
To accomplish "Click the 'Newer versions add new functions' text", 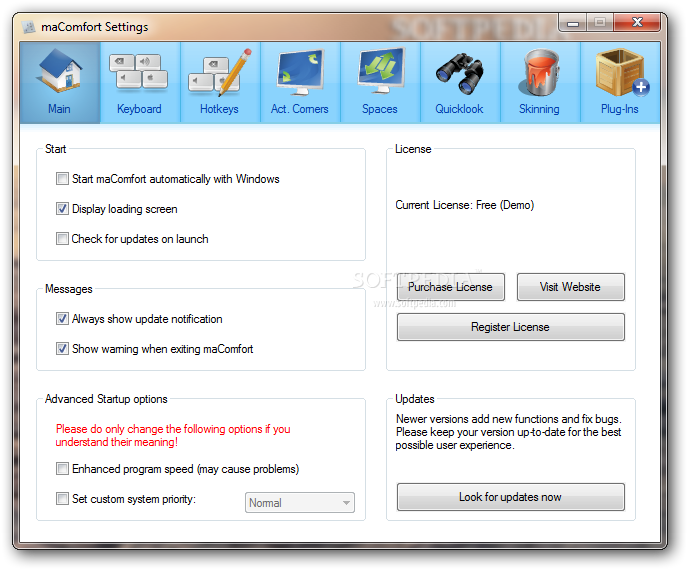I will (x=508, y=432).
